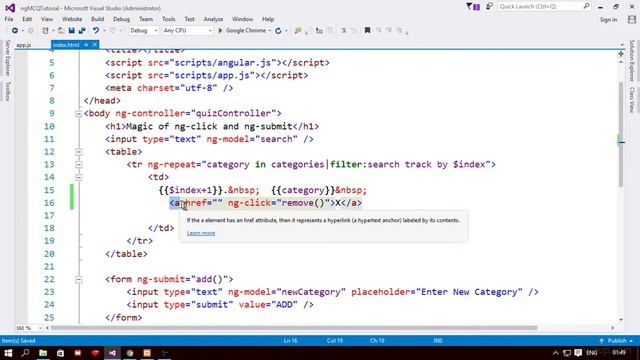
Task: Open the Build menu
Action: point(97,19)
